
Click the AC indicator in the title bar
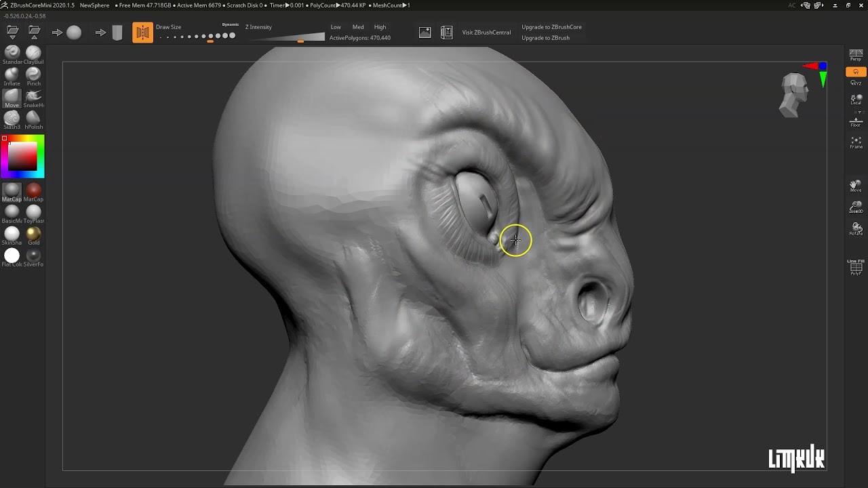[791, 5]
